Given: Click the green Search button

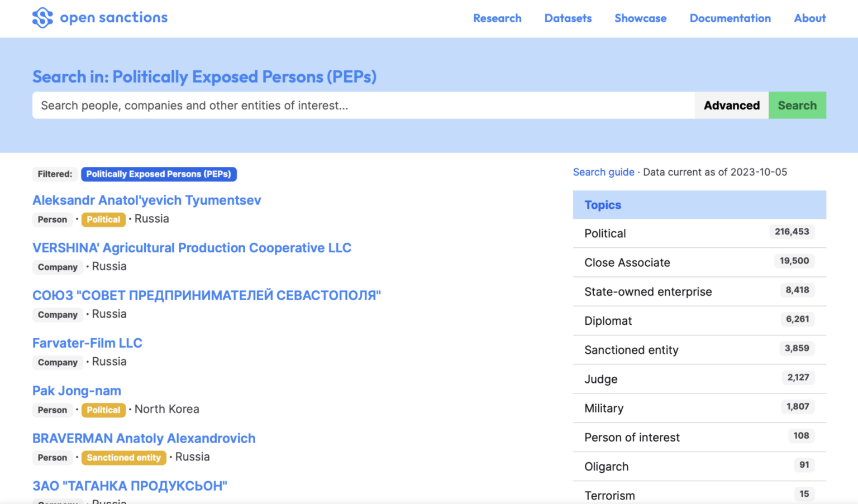Looking at the screenshot, I should click(x=797, y=105).
